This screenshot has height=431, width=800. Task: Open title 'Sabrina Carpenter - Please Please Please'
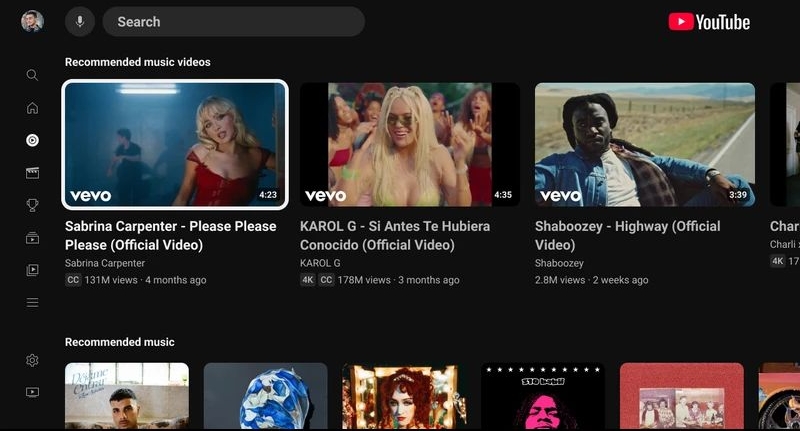point(171,235)
